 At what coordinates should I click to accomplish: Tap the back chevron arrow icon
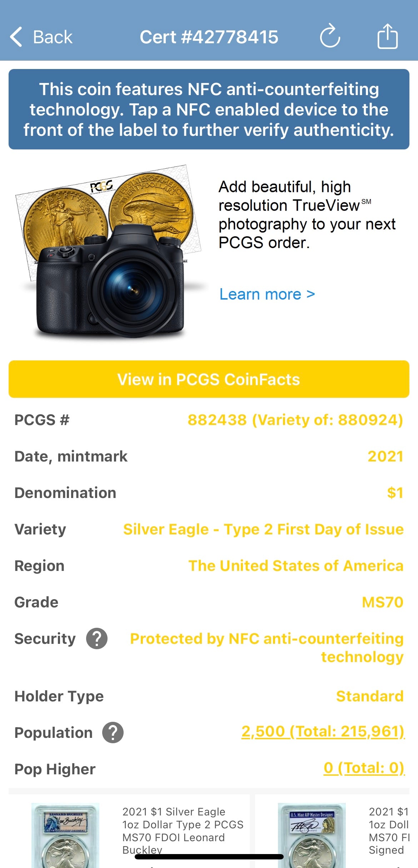[16, 37]
